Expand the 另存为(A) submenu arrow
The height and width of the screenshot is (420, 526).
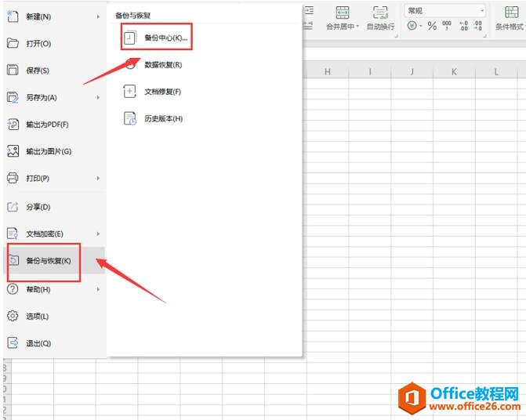[98, 97]
